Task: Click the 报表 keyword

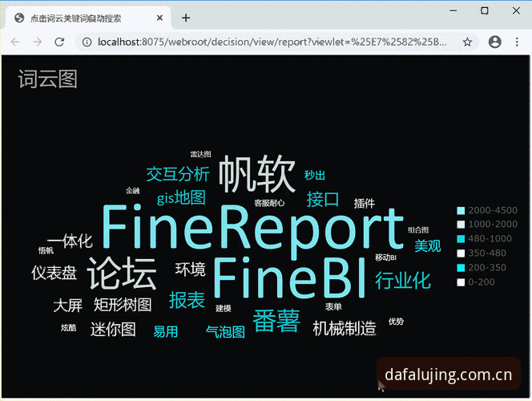Action: 187,300
